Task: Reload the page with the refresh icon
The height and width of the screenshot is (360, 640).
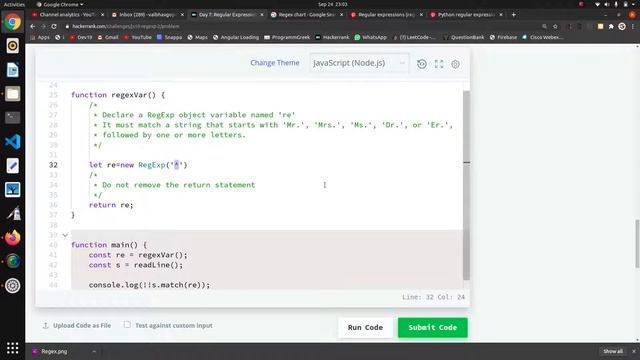Action: tap(54, 26)
